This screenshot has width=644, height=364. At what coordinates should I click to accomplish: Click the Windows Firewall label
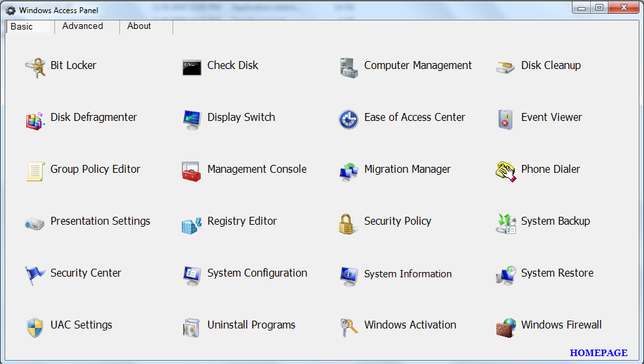click(561, 325)
